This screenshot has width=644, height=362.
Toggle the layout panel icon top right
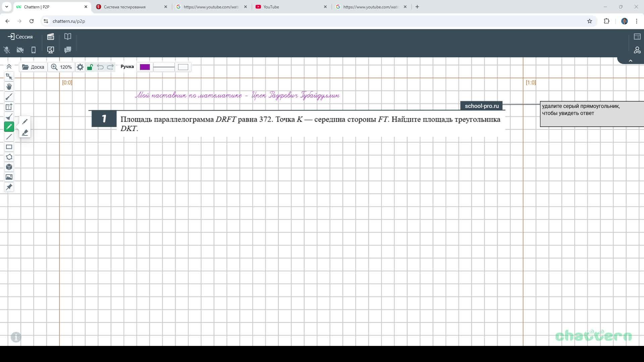[x=637, y=37]
